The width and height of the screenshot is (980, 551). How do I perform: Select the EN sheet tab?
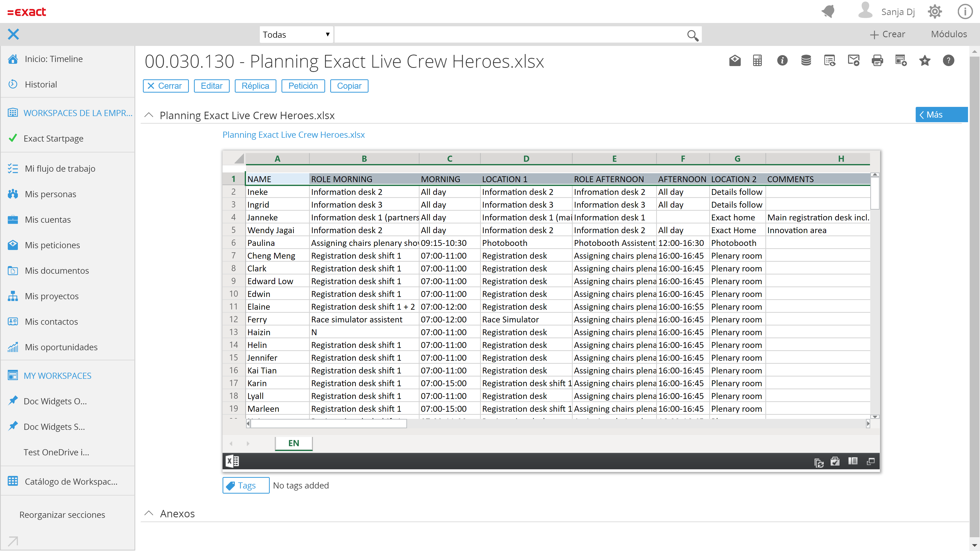point(293,443)
